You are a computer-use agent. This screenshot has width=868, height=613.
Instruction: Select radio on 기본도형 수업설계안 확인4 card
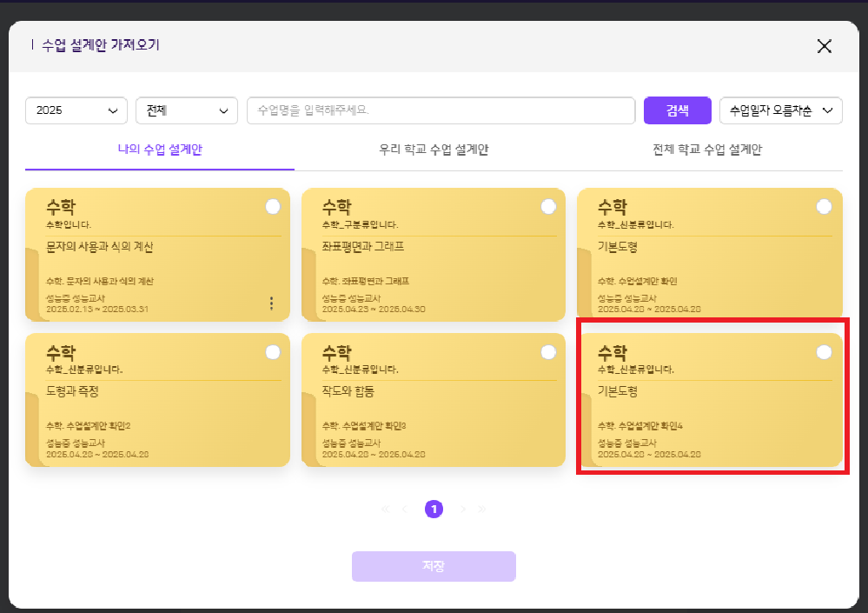coord(824,352)
